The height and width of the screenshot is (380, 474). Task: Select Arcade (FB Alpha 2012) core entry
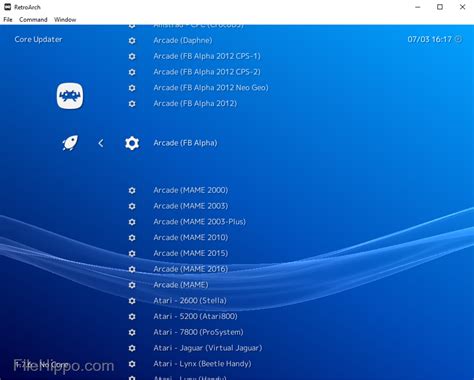pos(195,103)
